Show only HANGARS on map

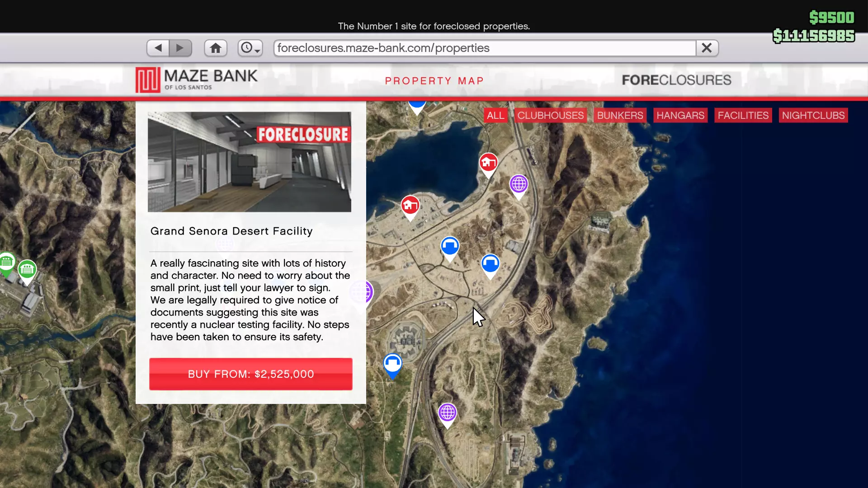coord(680,115)
